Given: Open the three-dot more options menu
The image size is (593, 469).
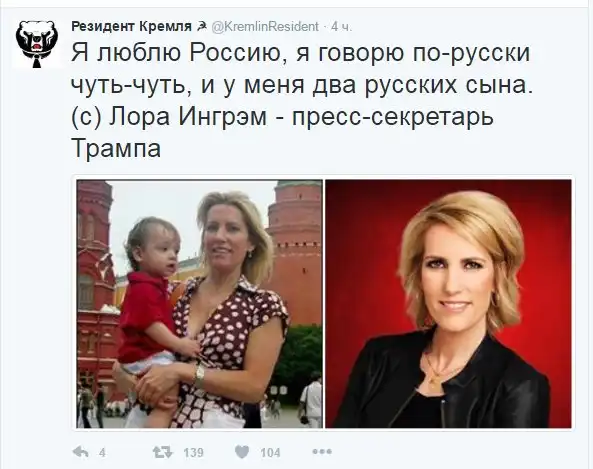Looking at the screenshot, I should [x=322, y=451].
